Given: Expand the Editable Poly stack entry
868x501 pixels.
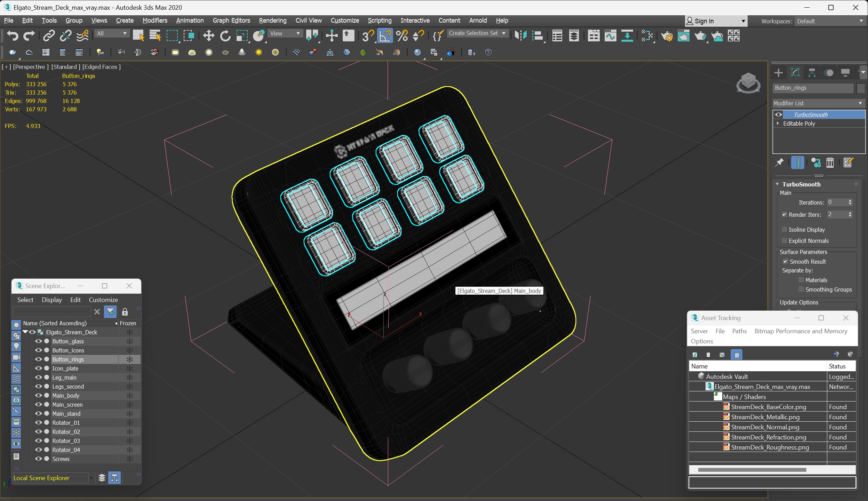Looking at the screenshot, I should [778, 123].
